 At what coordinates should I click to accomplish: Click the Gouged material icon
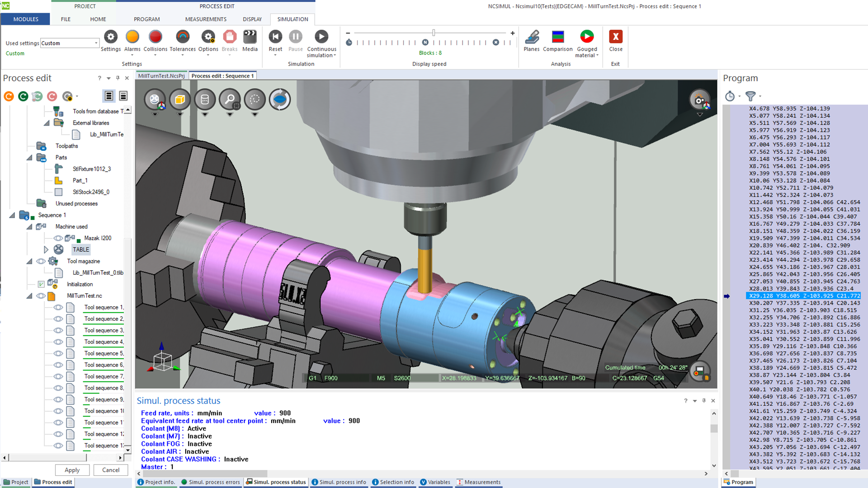(x=586, y=37)
